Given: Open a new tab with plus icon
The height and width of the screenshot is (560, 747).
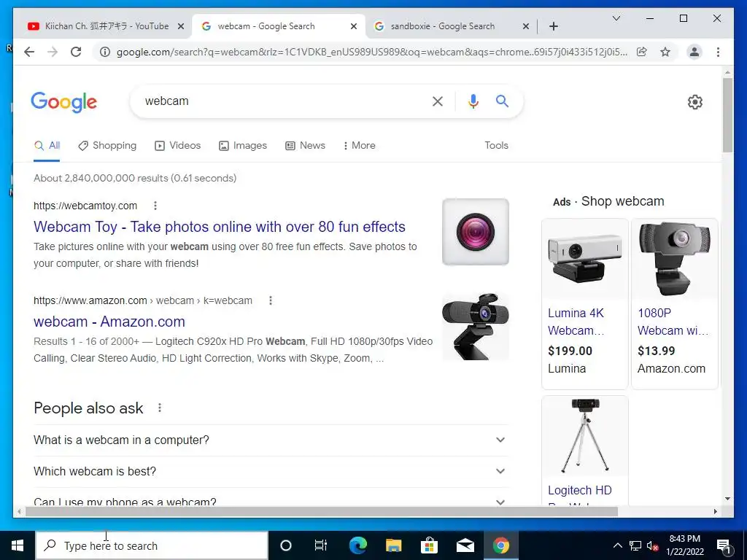Looking at the screenshot, I should point(554,26).
